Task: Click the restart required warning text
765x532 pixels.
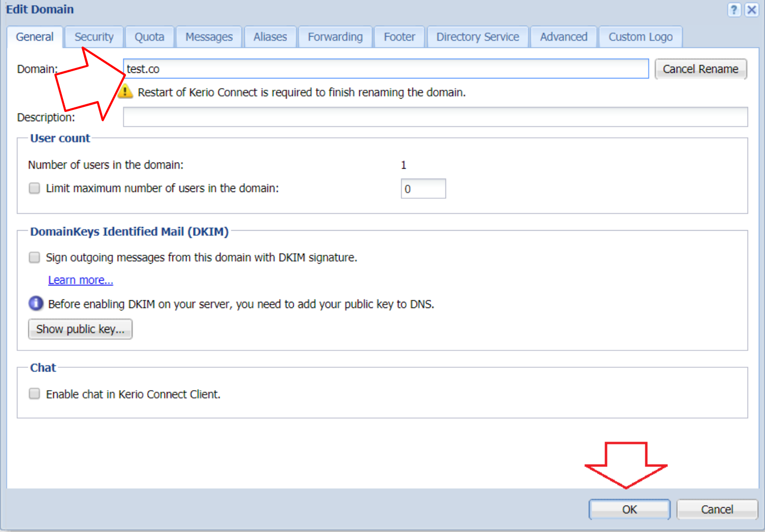Action: pyautogui.click(x=301, y=92)
